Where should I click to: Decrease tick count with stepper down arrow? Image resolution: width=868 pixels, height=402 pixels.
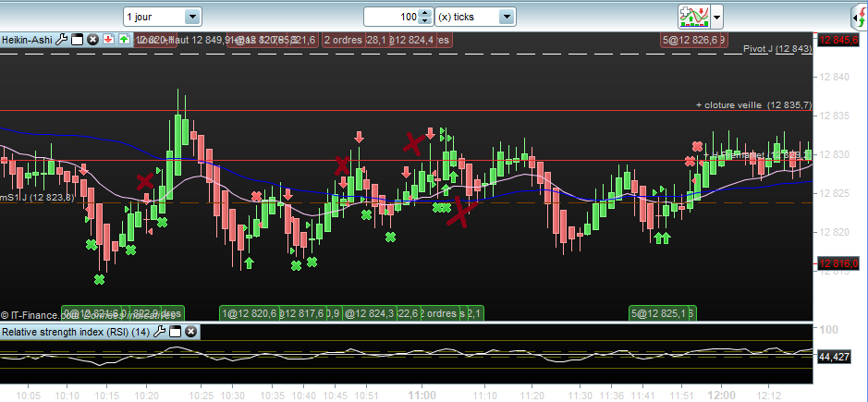pos(424,20)
